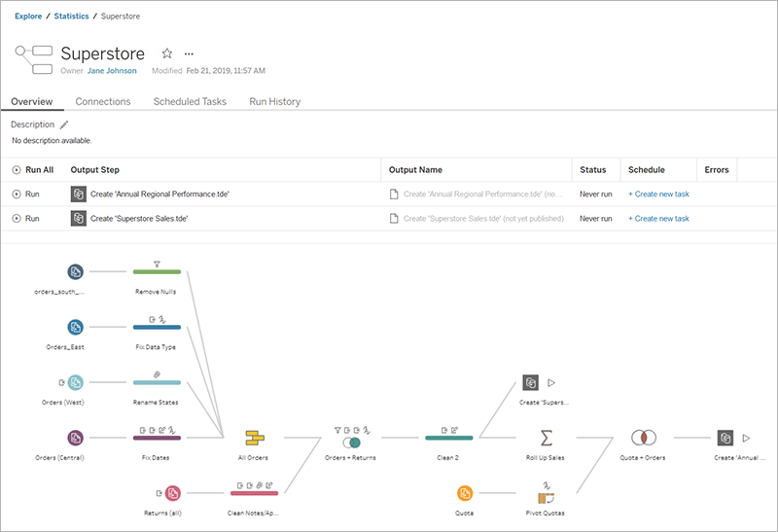Select the Orders (Central) input step icon
This screenshot has height=532, width=778.
[76, 438]
